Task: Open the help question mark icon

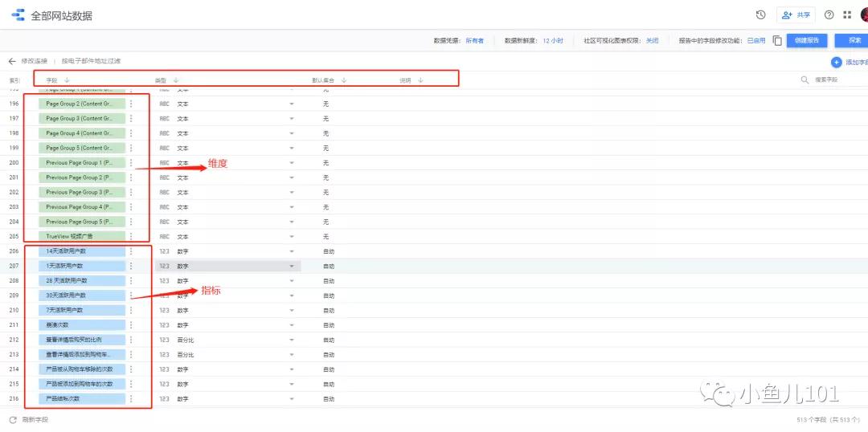Action: click(829, 15)
